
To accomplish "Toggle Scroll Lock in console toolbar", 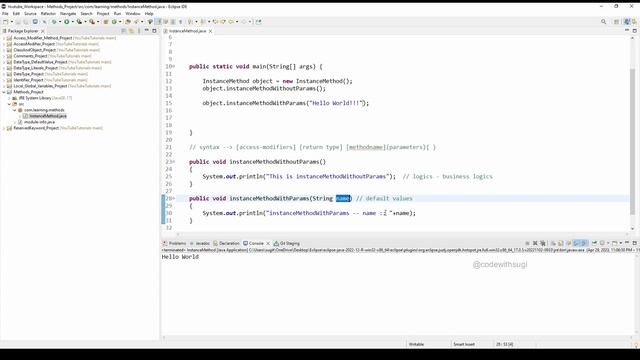I will 561,243.
